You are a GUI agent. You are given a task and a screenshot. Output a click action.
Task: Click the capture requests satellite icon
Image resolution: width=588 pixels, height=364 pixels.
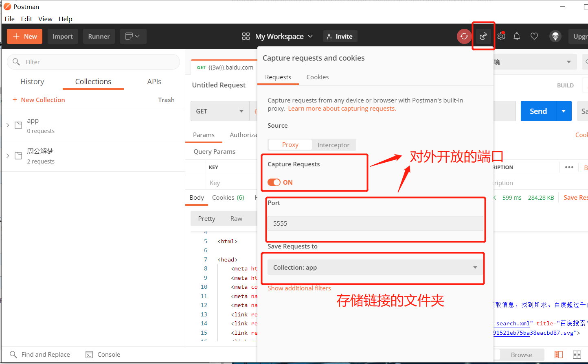pyautogui.click(x=483, y=36)
